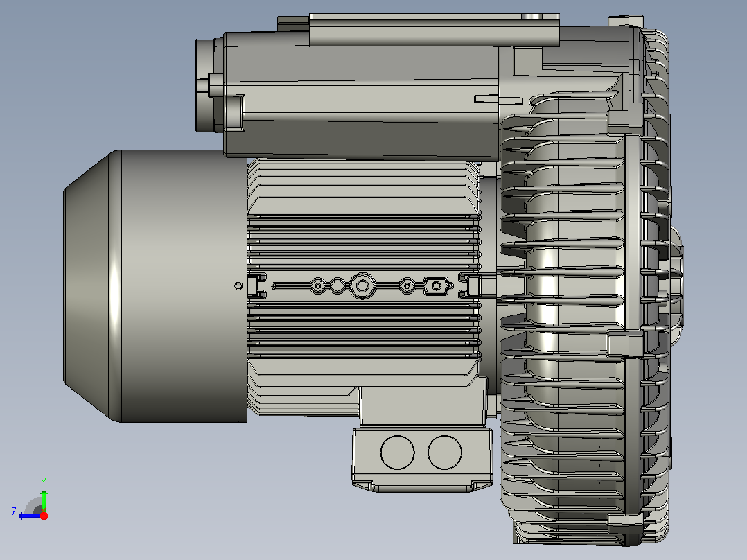Click the red X axis dot on the triad
747x560 pixels.
pos(44,516)
